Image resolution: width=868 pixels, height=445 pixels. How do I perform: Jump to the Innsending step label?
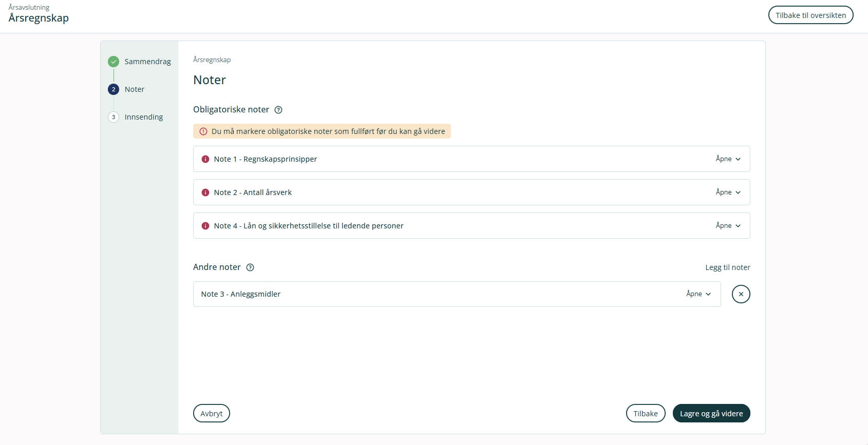pos(144,117)
